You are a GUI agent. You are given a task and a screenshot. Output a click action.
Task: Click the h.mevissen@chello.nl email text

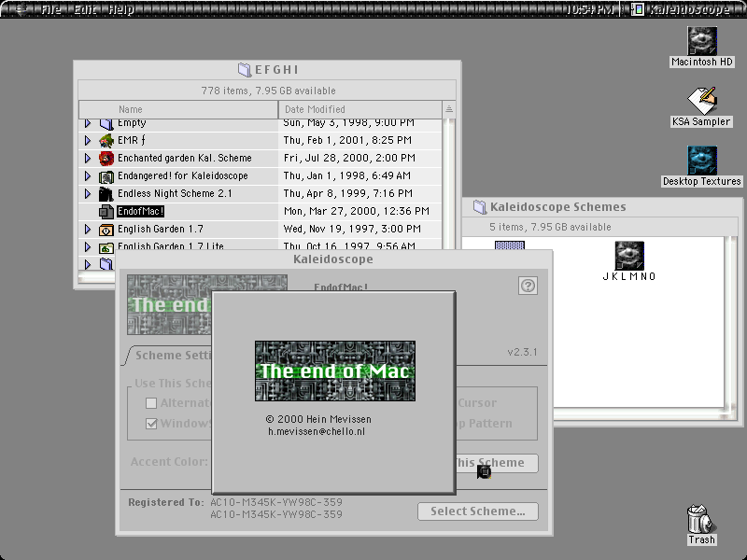pyautogui.click(x=317, y=431)
